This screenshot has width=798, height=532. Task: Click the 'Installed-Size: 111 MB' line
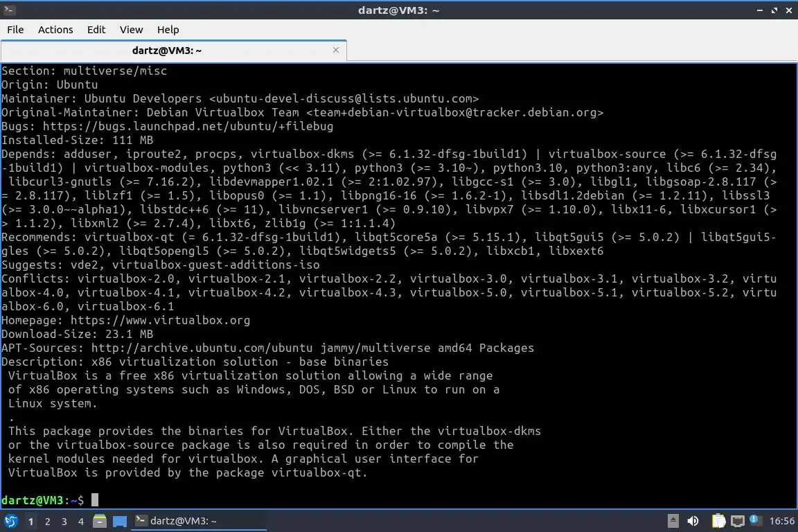[x=77, y=140]
